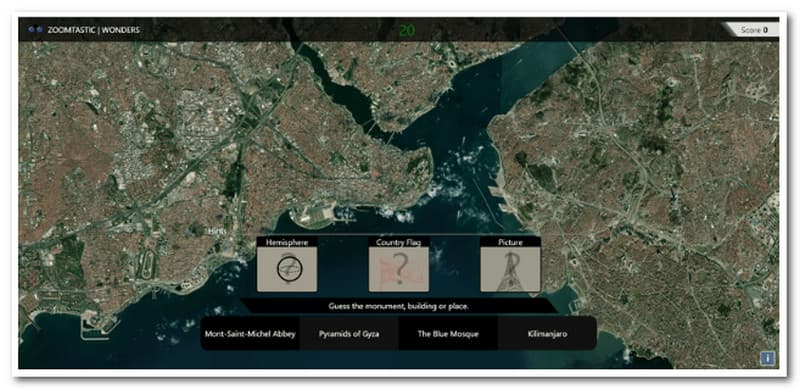
Task: Click the Country Flag label header
Action: (x=398, y=242)
